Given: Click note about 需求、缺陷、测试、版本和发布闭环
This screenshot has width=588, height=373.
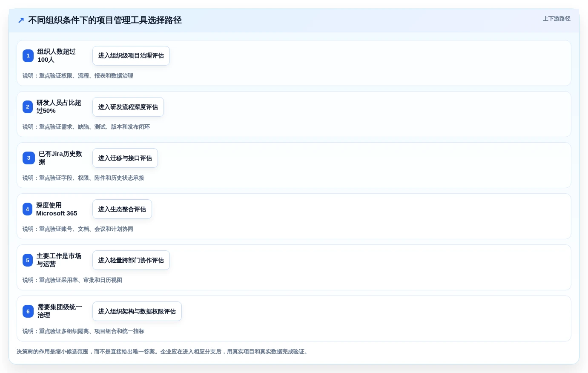Looking at the screenshot, I should tap(86, 127).
